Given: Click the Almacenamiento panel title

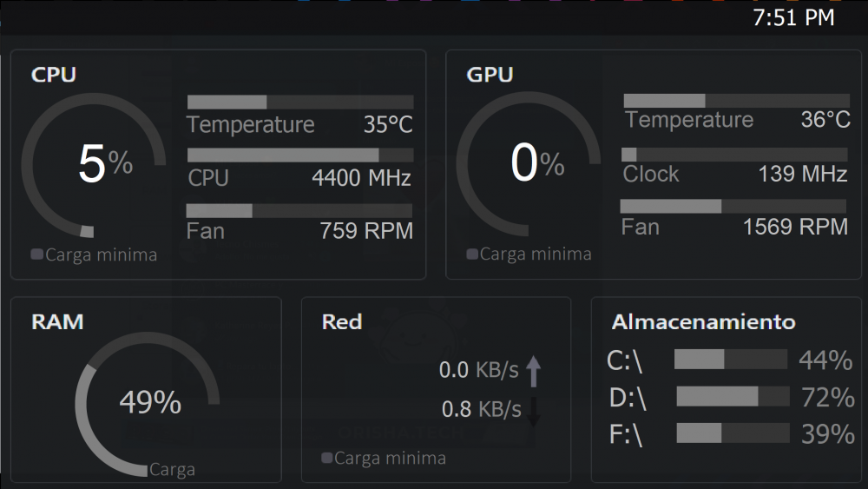Looking at the screenshot, I should [703, 322].
